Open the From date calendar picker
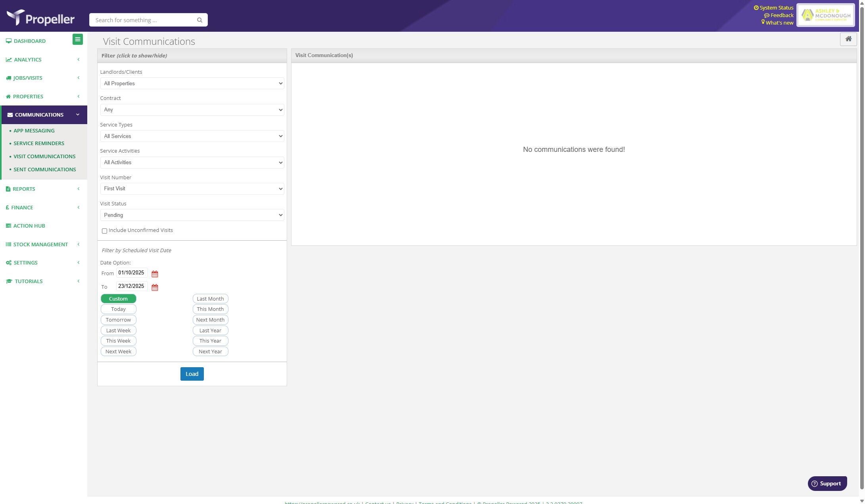This screenshot has width=865, height=504. point(155,274)
